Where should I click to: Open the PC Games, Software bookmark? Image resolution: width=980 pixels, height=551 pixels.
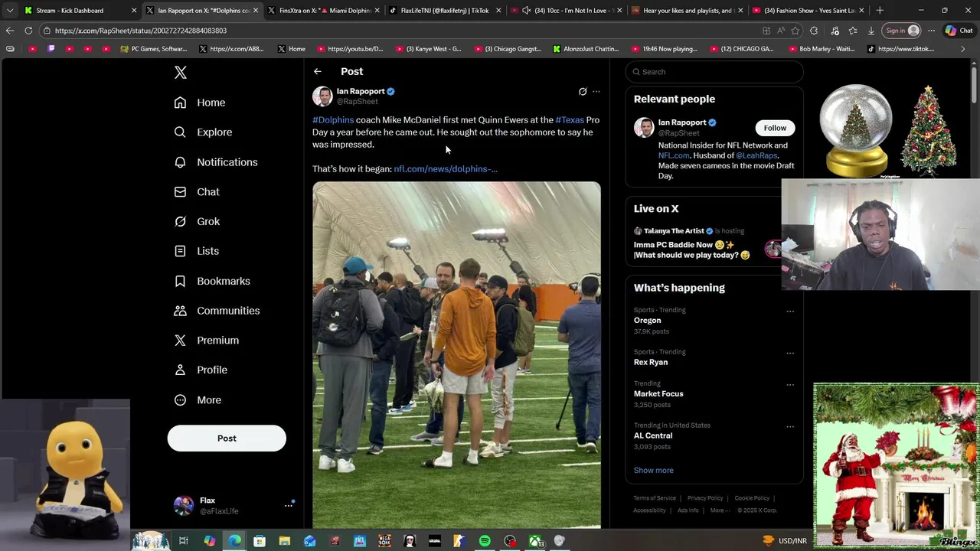coord(153,49)
